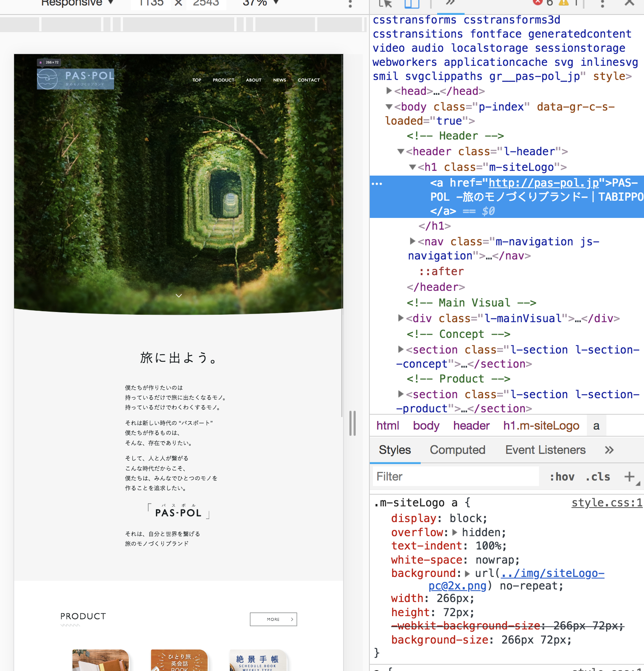Image resolution: width=644 pixels, height=671 pixels.
Task: Switch to the Computed tab
Action: 457,450
